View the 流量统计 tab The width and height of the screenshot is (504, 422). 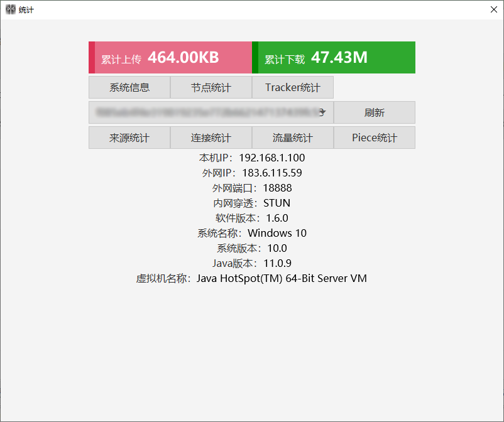click(292, 137)
